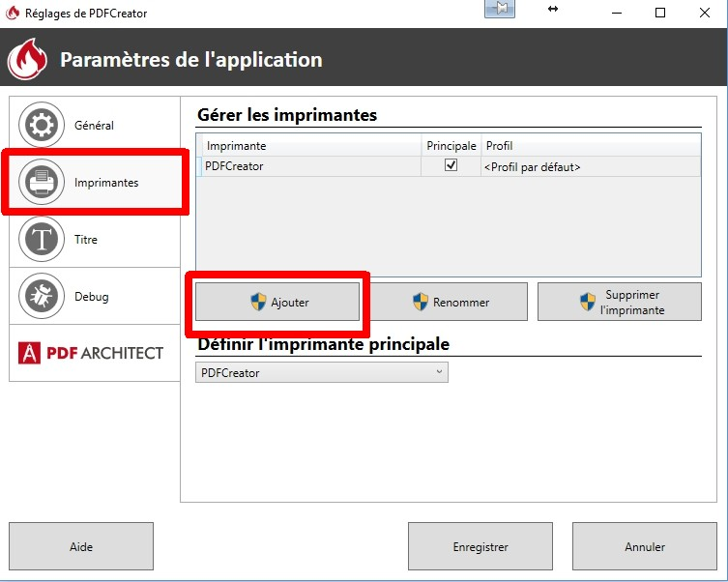
Task: Minimize the PDFCreator settings window
Action: [617, 13]
